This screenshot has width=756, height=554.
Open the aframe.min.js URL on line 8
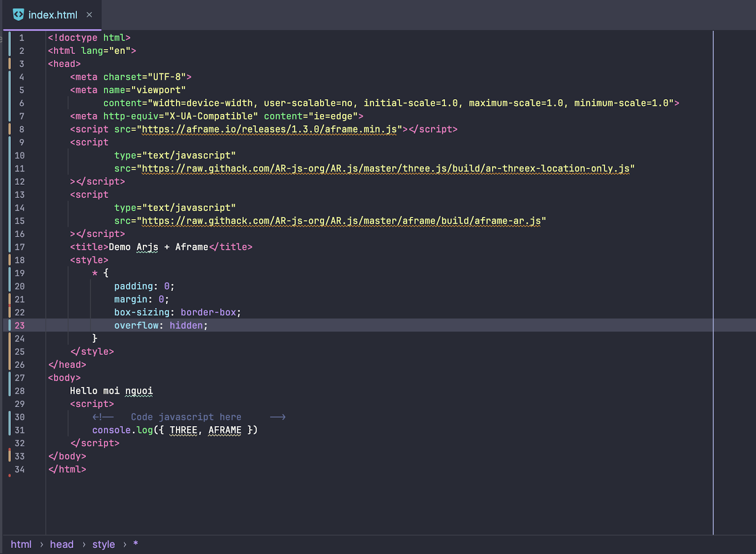pos(269,129)
